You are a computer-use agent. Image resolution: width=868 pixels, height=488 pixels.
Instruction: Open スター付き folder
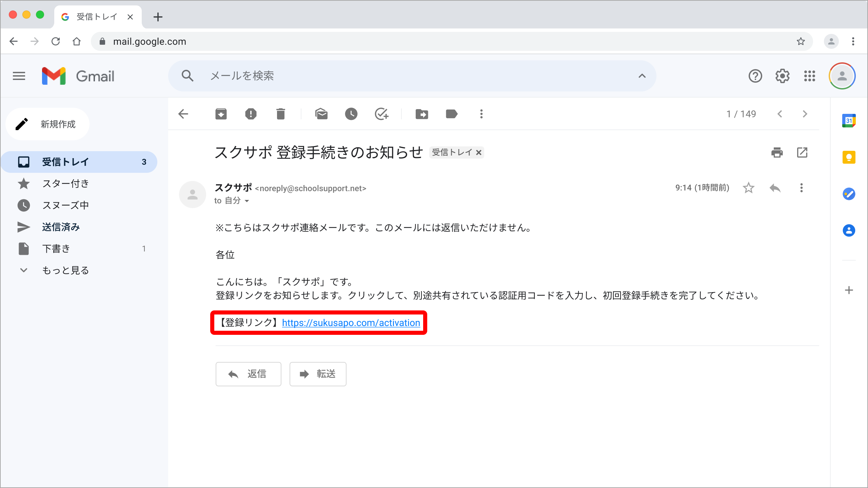tap(79, 184)
